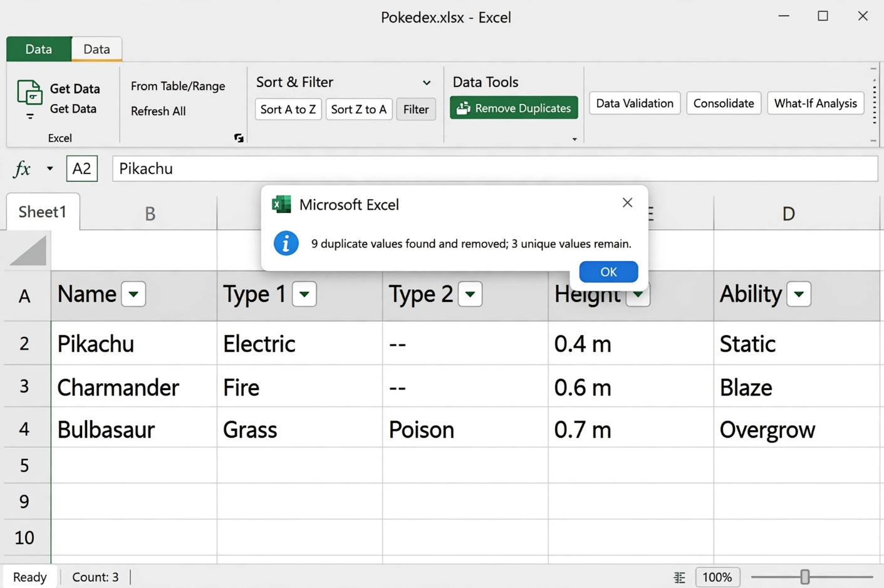The image size is (884, 588).
Task: Click the formula bar showing Pikachu
Action: (495, 168)
